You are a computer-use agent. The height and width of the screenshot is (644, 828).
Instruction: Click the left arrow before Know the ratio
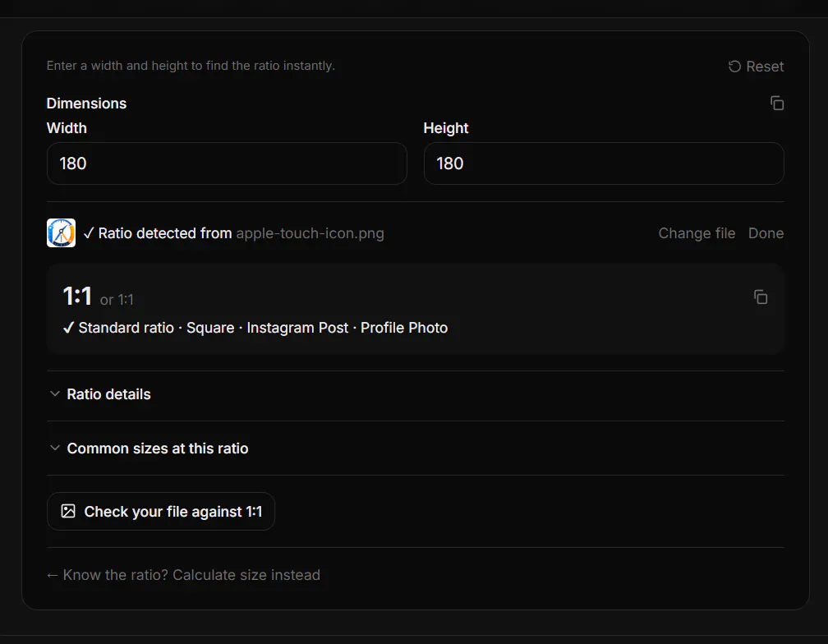pos(52,575)
